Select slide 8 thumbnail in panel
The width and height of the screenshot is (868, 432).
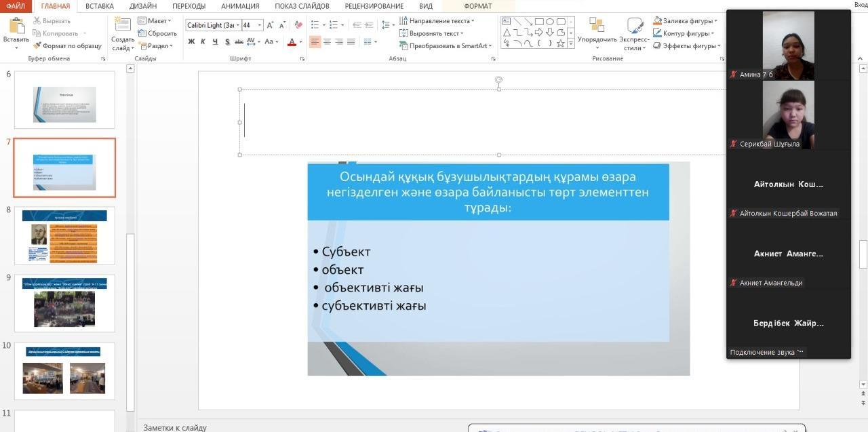[64, 235]
